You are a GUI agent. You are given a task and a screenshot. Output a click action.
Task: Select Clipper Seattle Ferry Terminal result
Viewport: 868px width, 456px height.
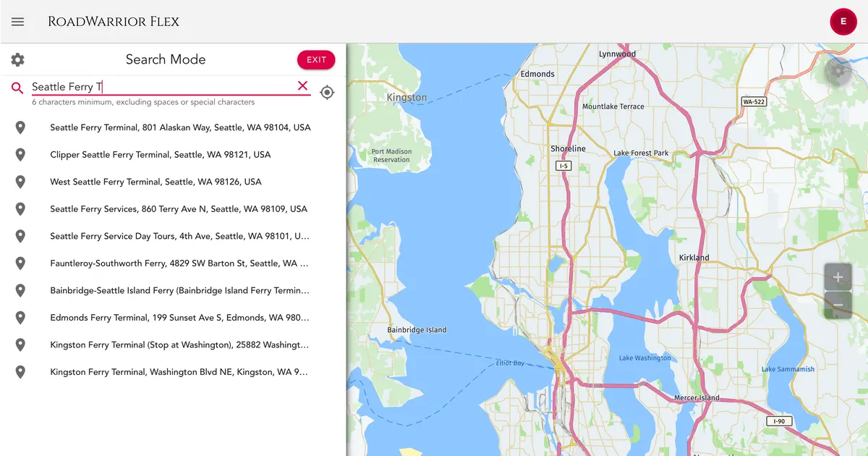pyautogui.click(x=173, y=155)
